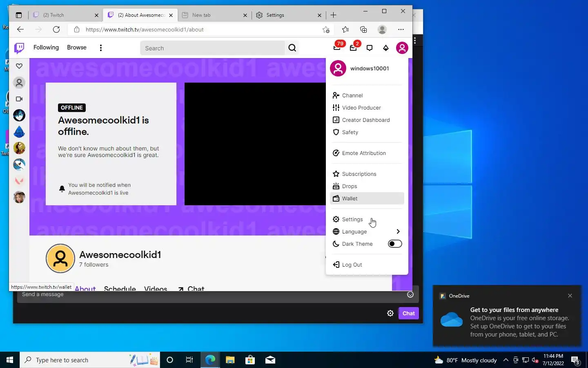Open the three-dot more menu beside Browse
This screenshot has width=588, height=368.
[101, 48]
